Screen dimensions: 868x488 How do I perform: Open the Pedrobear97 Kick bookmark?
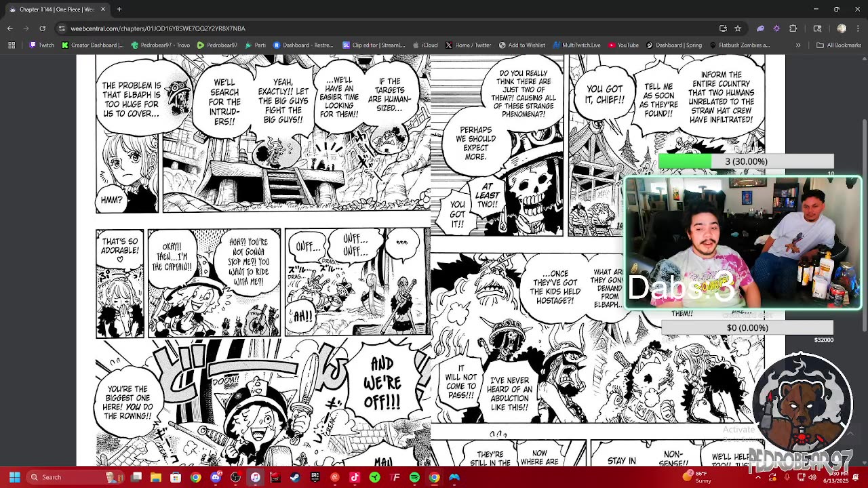(x=218, y=45)
